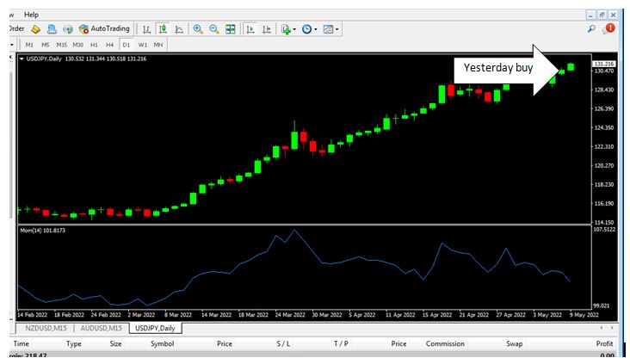Viewport: 630px width, 364px height.
Task: Click the 131.216 current price label
Action: 604,65
